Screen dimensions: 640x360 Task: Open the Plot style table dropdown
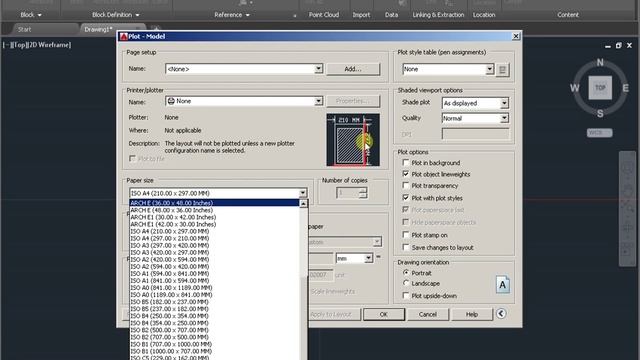click(490, 69)
